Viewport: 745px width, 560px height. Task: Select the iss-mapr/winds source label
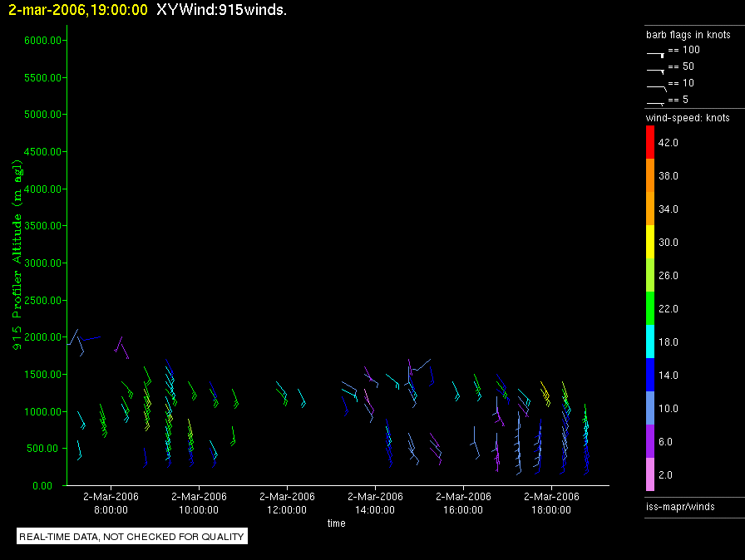[x=680, y=506]
